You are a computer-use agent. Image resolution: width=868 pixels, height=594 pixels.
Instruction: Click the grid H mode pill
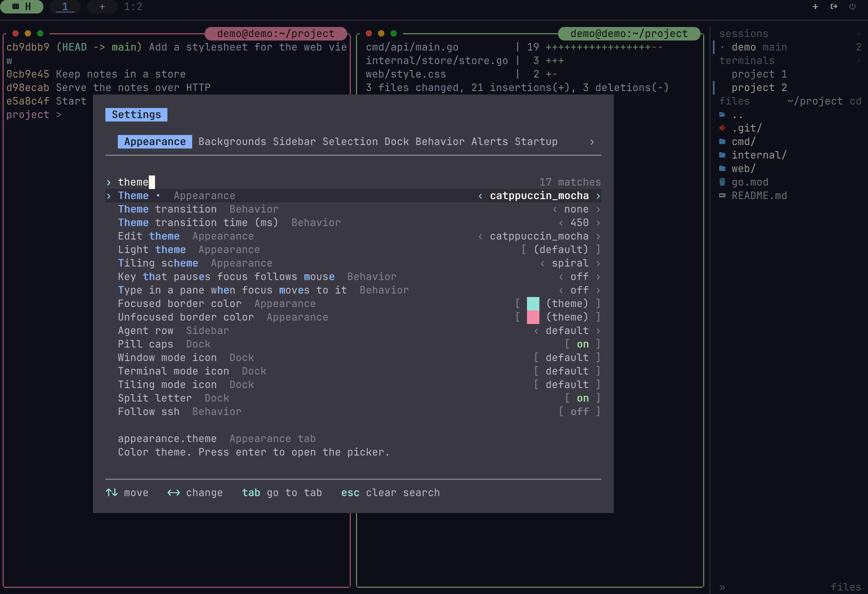coord(22,6)
